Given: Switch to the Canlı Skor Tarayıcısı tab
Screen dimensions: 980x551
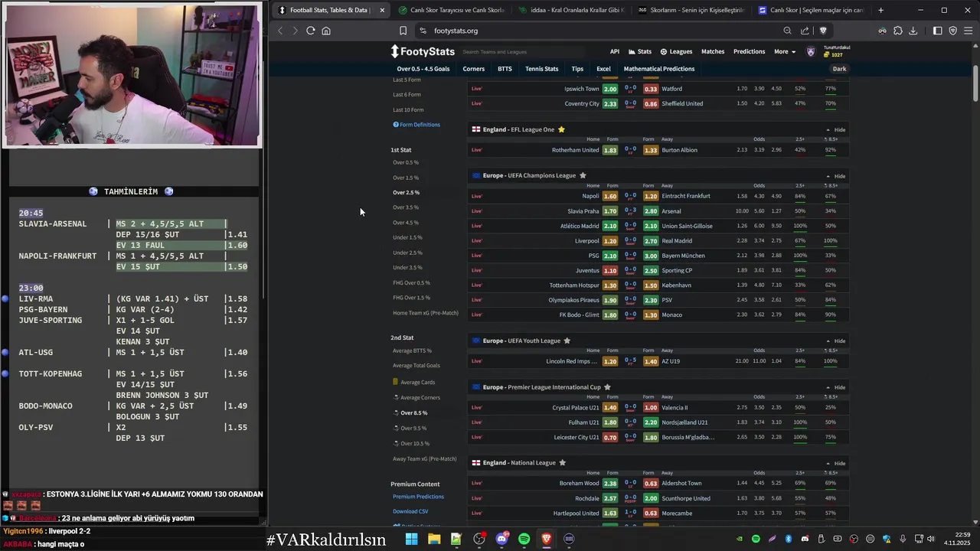Looking at the screenshot, I should (x=452, y=10).
